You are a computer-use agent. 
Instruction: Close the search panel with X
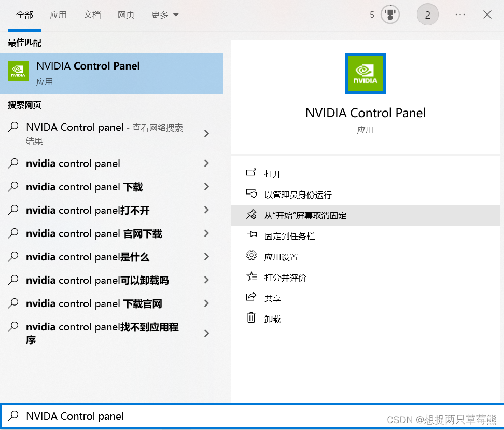[487, 15]
